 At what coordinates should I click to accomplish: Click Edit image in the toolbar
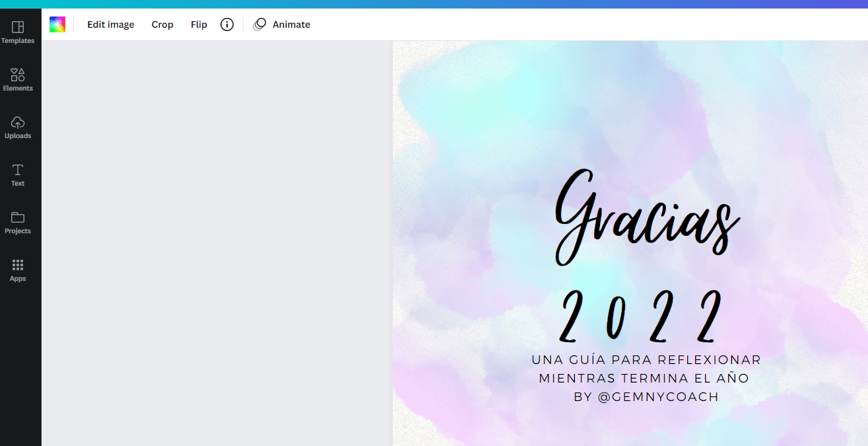pyautogui.click(x=111, y=24)
